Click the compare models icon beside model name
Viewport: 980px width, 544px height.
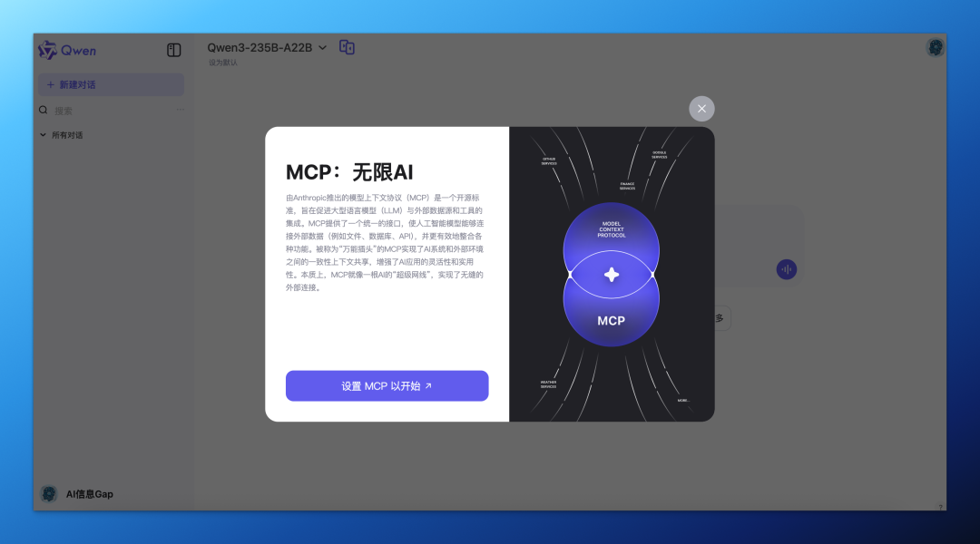347,47
